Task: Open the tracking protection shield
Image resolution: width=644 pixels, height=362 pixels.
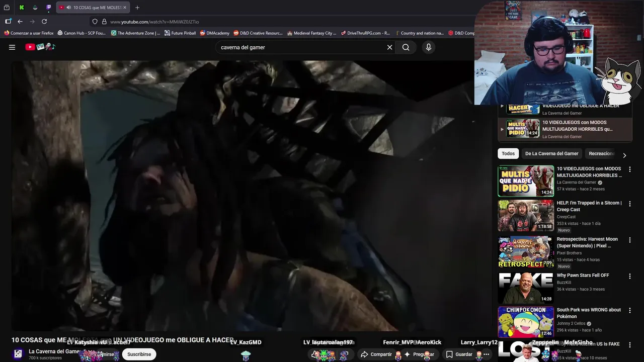Action: tap(95, 22)
